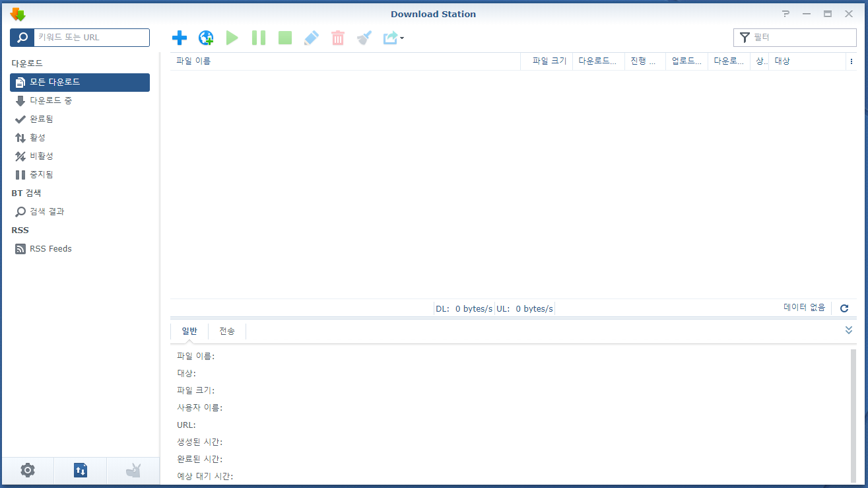Open 검색 결과 under BT 검색
Image resolution: width=868 pixels, height=488 pixels.
[x=80, y=211]
